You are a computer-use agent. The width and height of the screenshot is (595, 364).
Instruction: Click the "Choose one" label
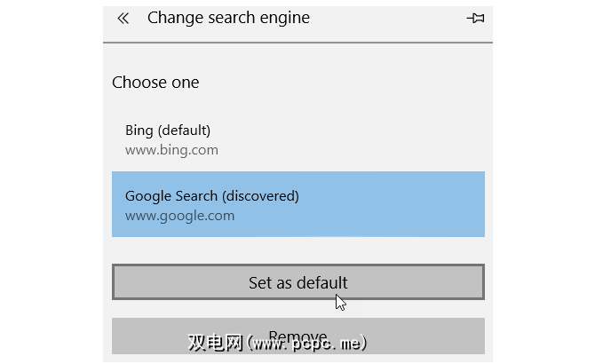pos(155,83)
